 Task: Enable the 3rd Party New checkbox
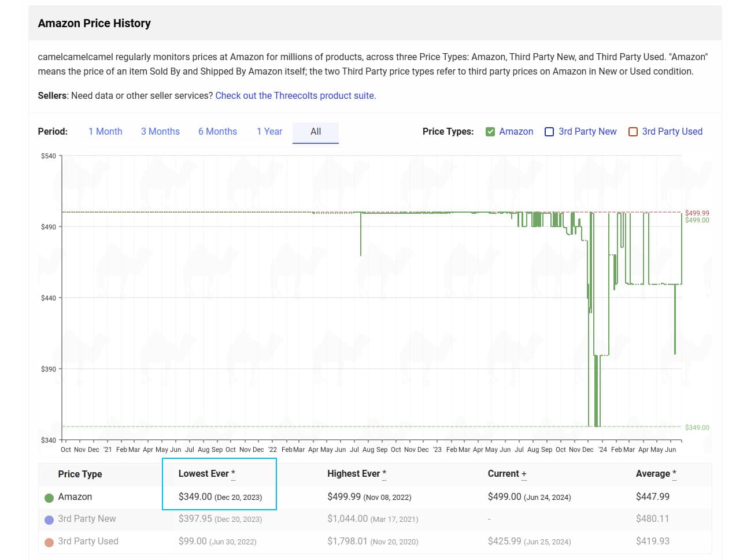[x=549, y=132]
